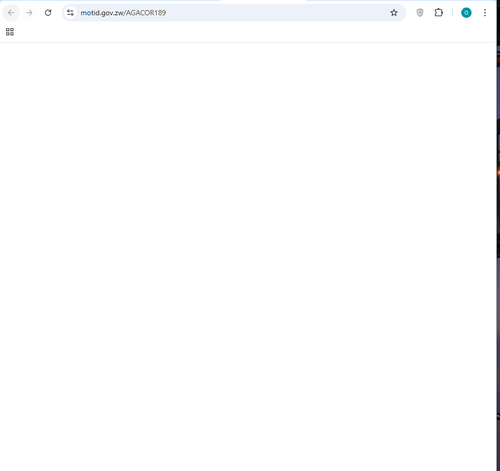Select the address bar URL motid.gov.zw/AGACOR189
Image resolution: width=500 pixels, height=471 pixels.
(x=123, y=13)
